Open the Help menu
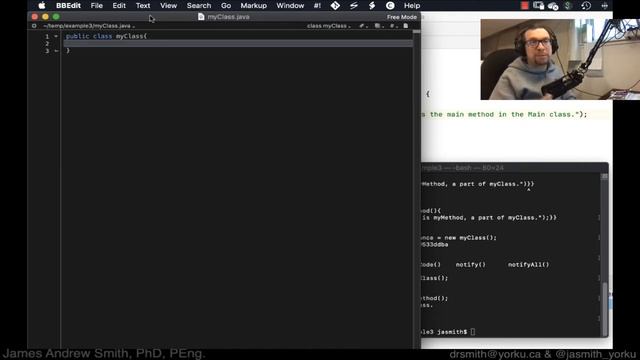Image resolution: width=640 pixels, height=360 pixels. [x=412, y=6]
